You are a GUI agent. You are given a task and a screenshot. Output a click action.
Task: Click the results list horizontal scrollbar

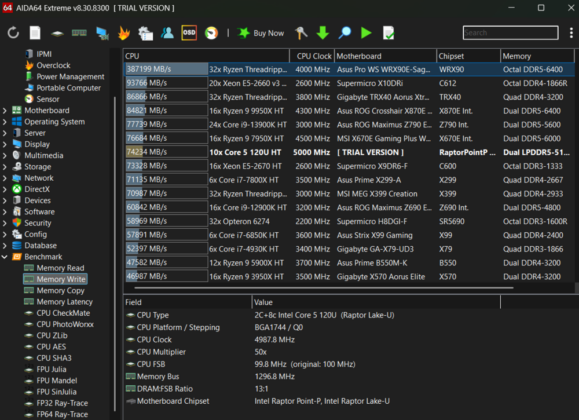[x=324, y=288]
